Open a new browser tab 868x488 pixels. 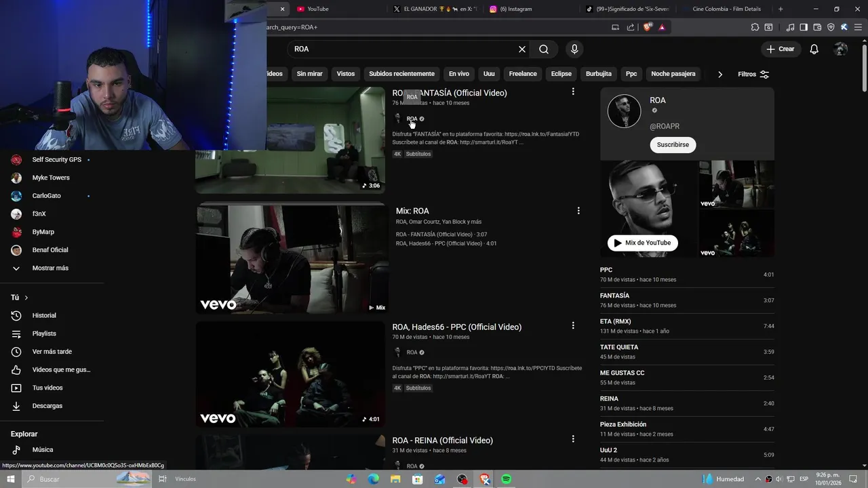coord(781,9)
